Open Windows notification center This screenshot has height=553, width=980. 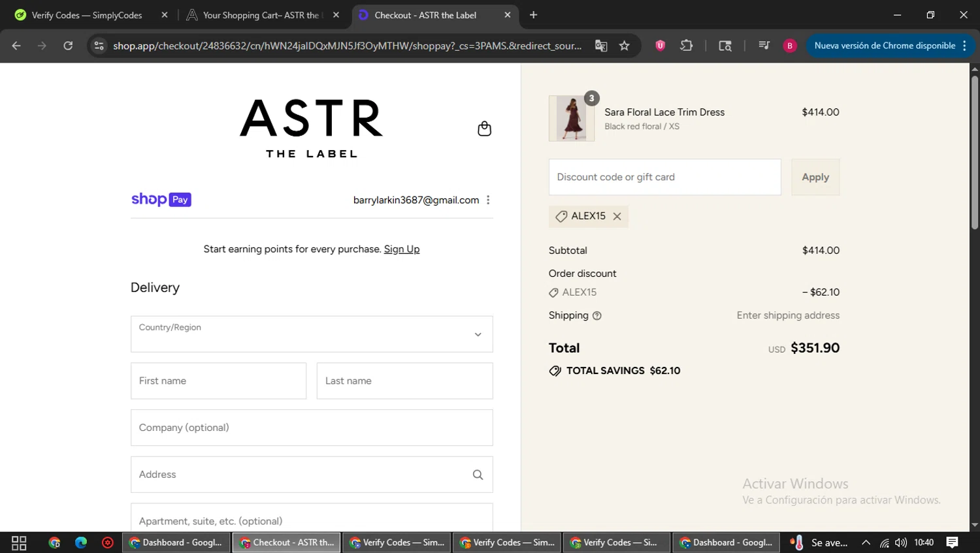[x=952, y=543]
